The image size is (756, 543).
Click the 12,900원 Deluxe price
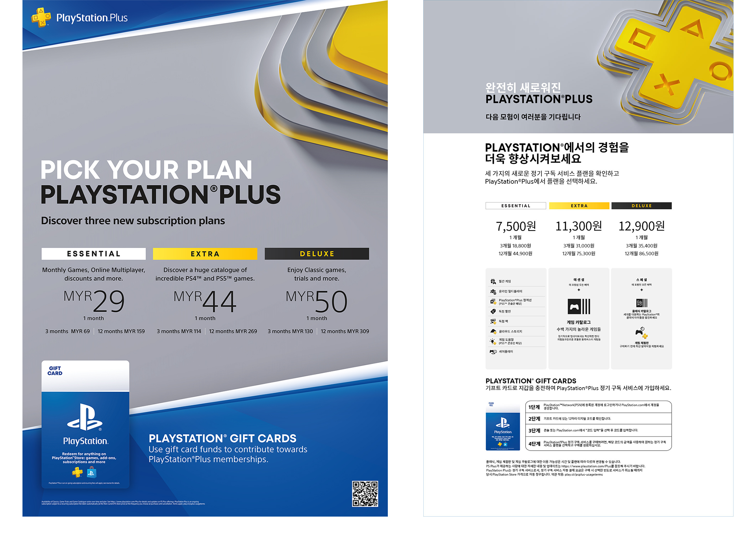coord(642,226)
